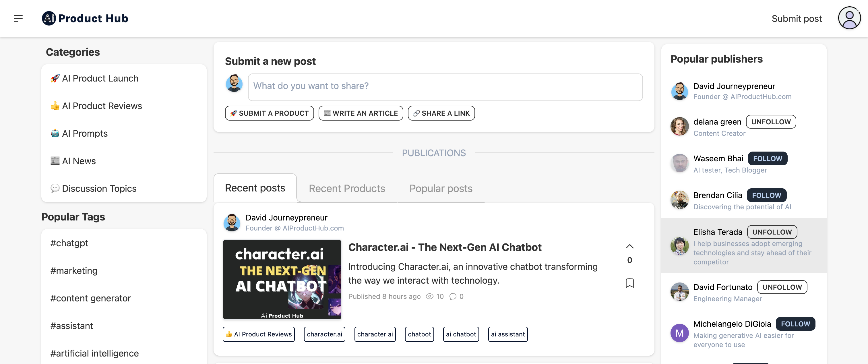Viewport: 868px width, 364px height.
Task: Open Discussion Topics speech-bubble category
Action: point(93,188)
